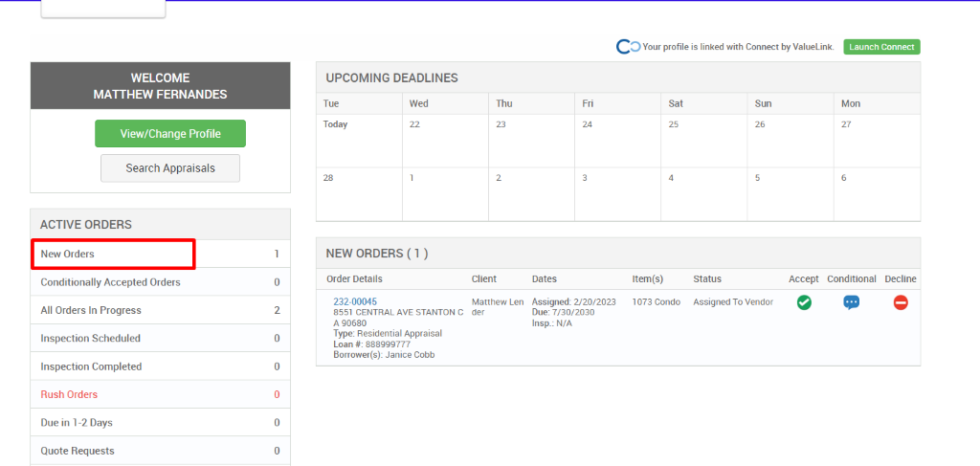Open View/Change Profile
Image resolution: width=980 pixels, height=466 pixels.
(170, 134)
